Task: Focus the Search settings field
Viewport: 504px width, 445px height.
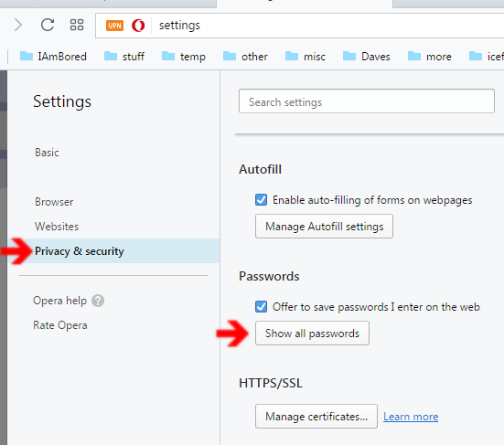Action: pos(367,101)
